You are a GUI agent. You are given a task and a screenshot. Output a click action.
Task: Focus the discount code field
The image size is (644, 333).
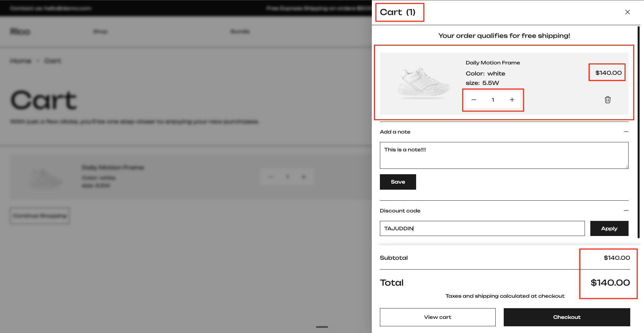pyautogui.click(x=482, y=228)
